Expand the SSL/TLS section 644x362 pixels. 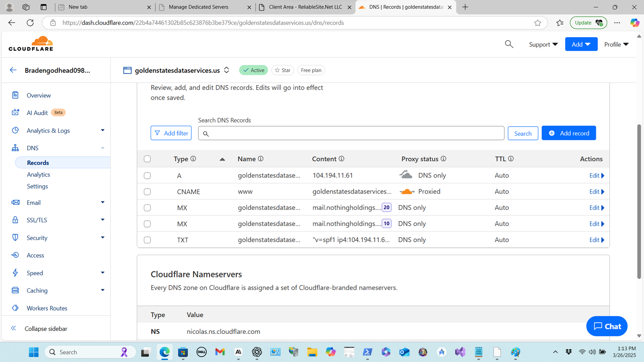102,220
